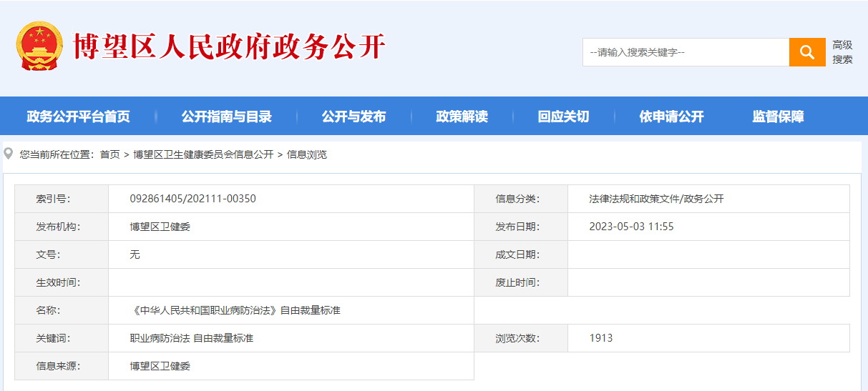The height and width of the screenshot is (391, 868).
Task: Click the 法律法规和政策文件/政务公开 category value
Action: coord(656,199)
